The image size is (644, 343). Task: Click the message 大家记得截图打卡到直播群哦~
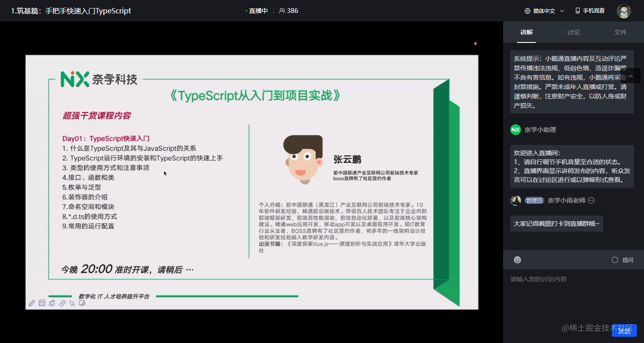[557, 224]
